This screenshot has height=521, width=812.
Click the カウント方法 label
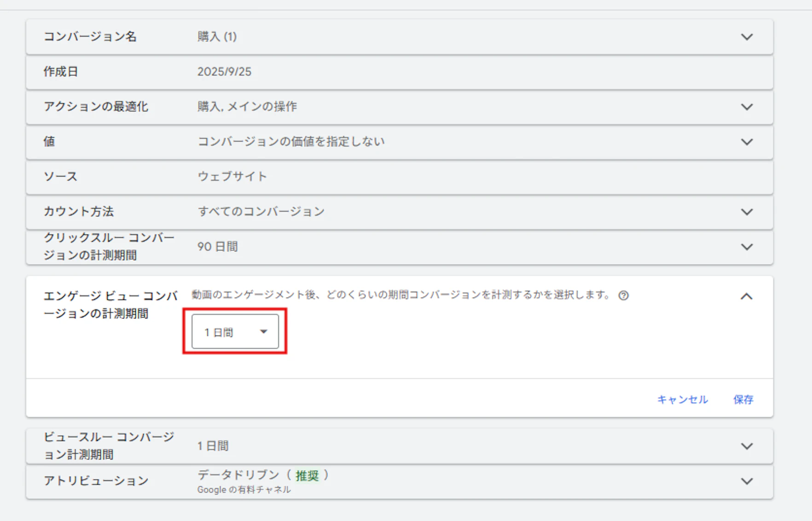pyautogui.click(x=79, y=212)
